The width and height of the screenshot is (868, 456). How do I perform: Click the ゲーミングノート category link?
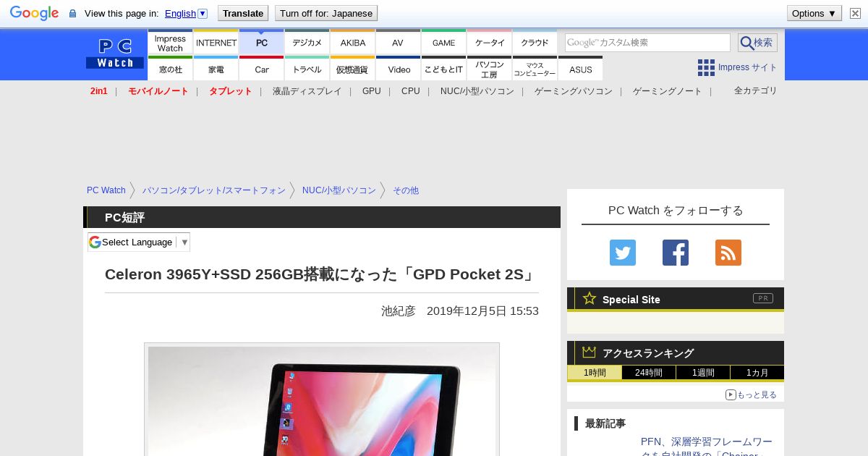(x=668, y=91)
